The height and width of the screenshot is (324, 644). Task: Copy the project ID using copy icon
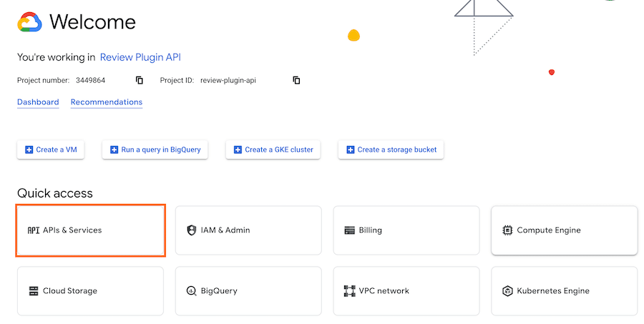tap(296, 80)
